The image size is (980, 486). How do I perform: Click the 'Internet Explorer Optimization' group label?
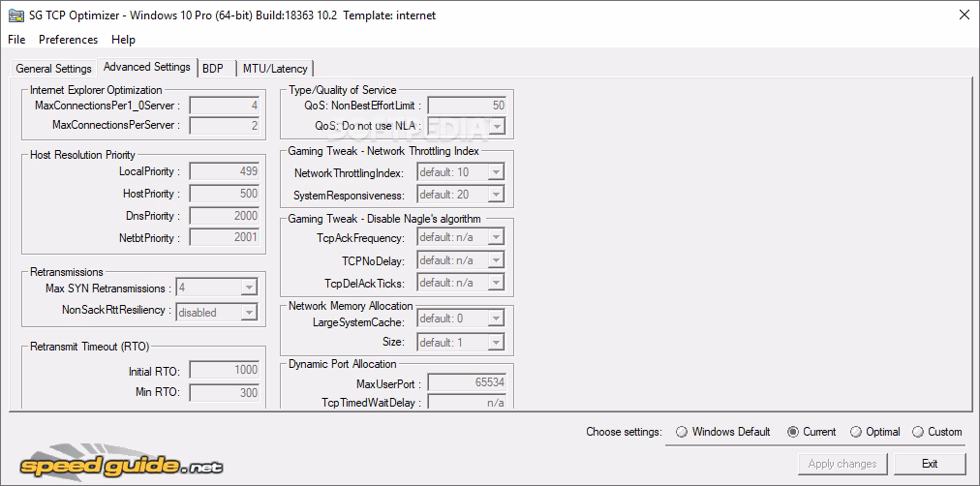[x=96, y=90]
